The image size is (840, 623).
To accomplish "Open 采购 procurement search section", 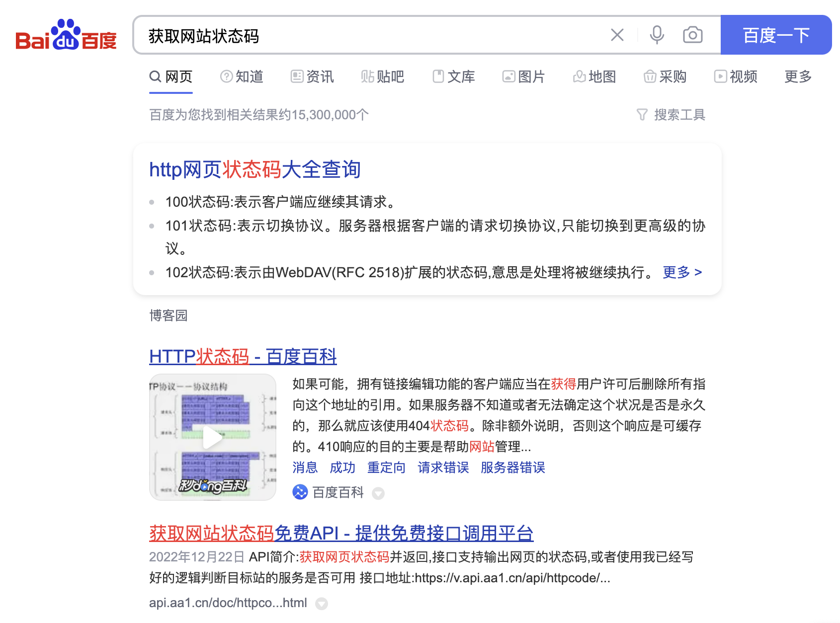I will [665, 77].
